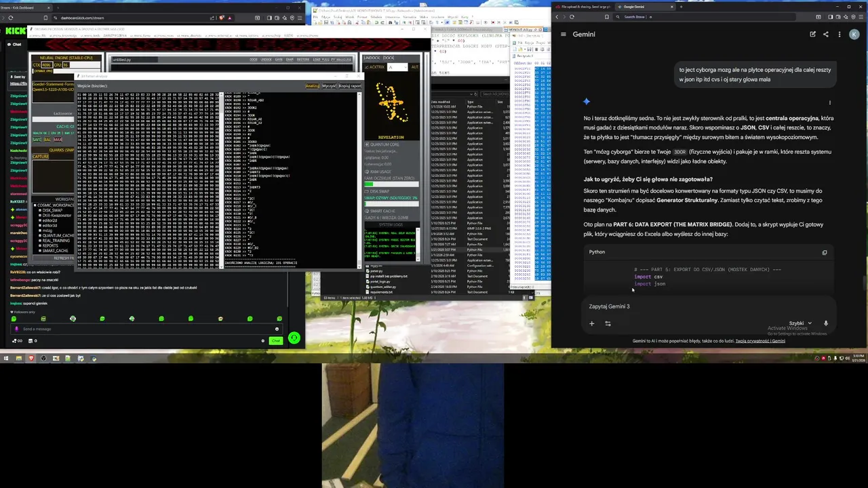Open the SMART_CACHE folder in workspace tree
Image resolution: width=868 pixels, height=488 pixels.
coord(54,251)
